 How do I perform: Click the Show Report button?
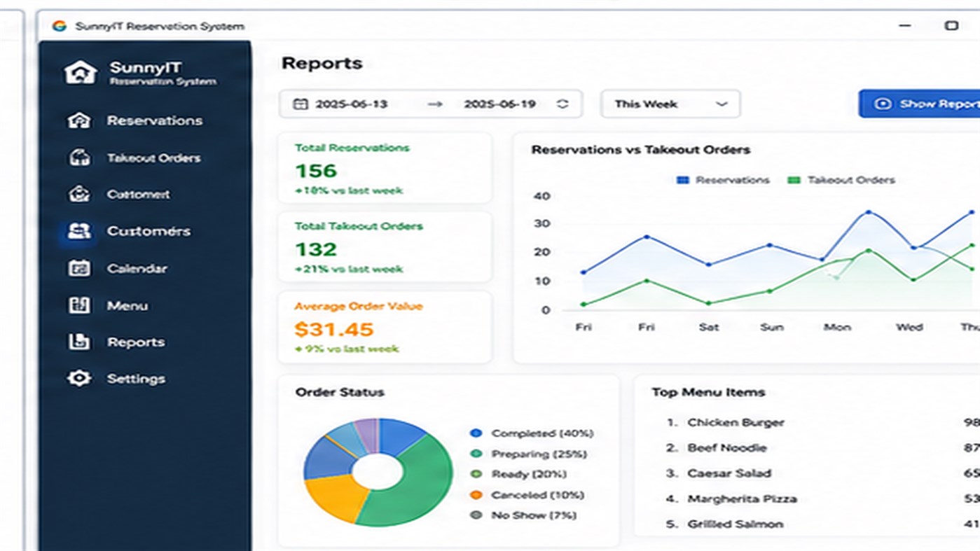(x=919, y=104)
